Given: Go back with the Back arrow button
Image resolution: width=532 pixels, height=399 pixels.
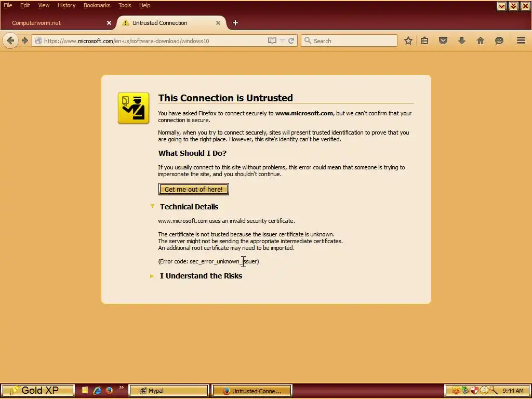Looking at the screenshot, I should coord(10,41).
